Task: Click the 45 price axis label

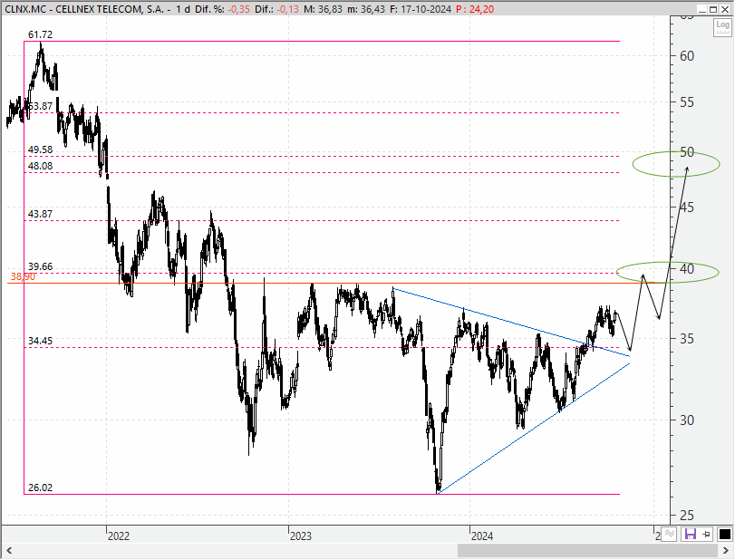Action: pyautogui.click(x=687, y=207)
